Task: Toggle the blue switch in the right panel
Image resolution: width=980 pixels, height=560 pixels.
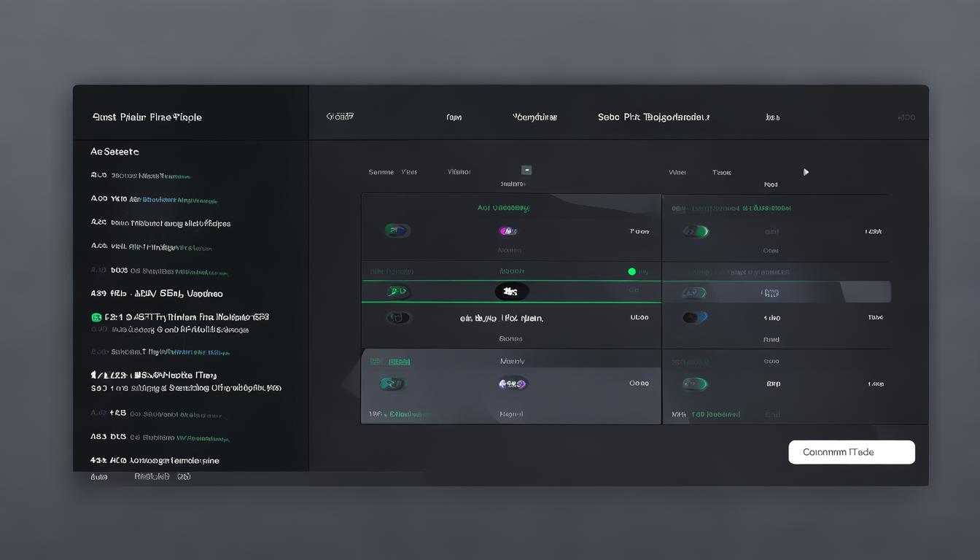Action: point(694,318)
